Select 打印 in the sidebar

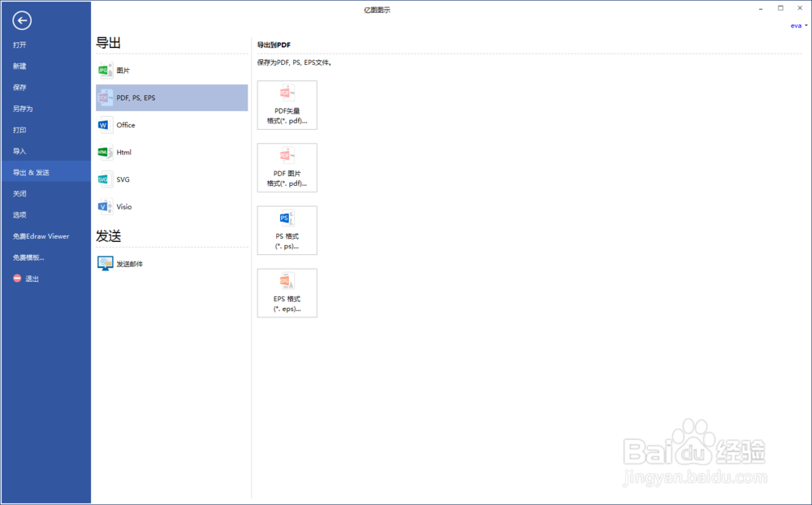[19, 130]
